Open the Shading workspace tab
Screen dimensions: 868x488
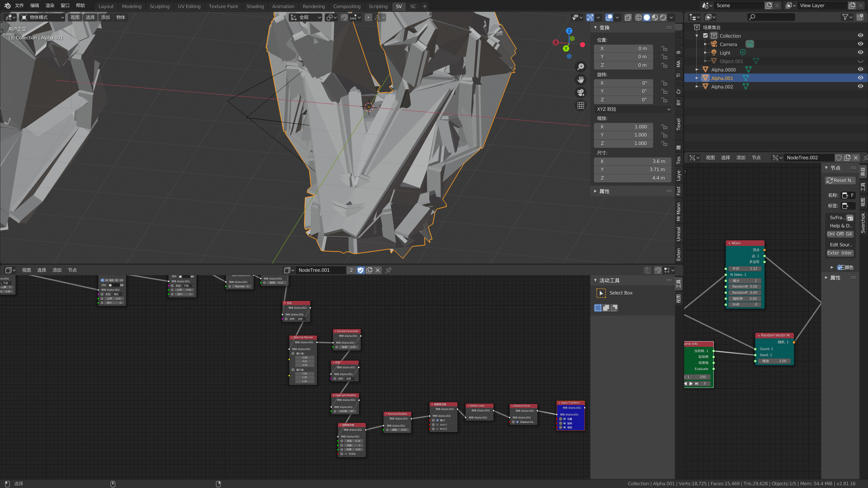point(255,6)
